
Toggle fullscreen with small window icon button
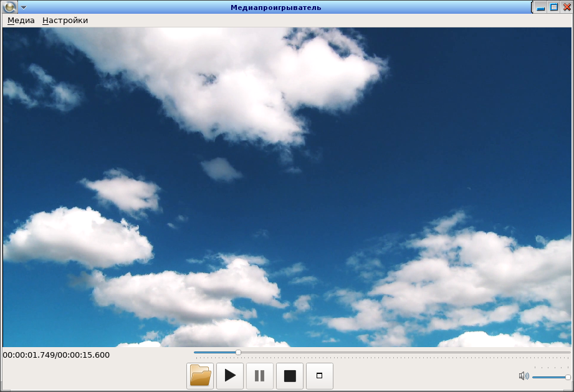click(320, 376)
